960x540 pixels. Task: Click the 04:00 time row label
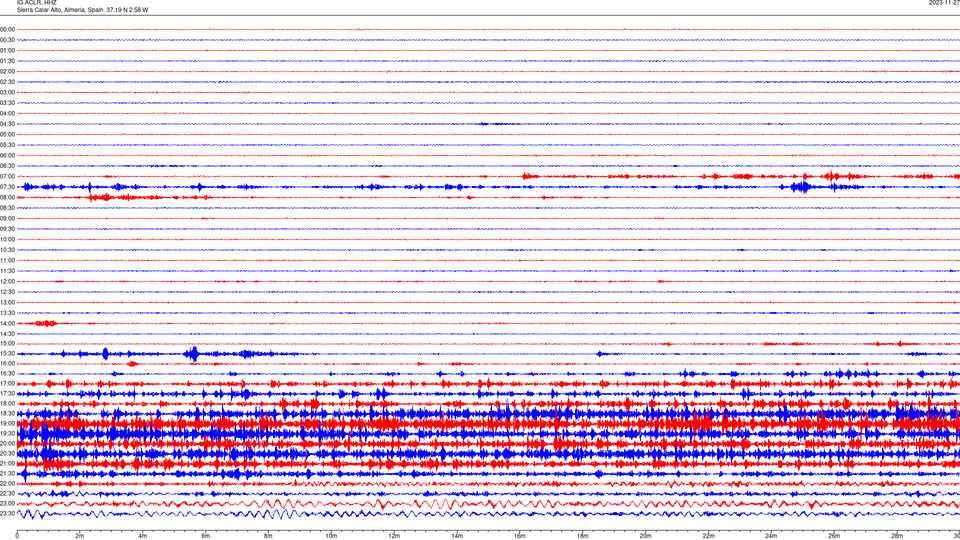coord(7,113)
